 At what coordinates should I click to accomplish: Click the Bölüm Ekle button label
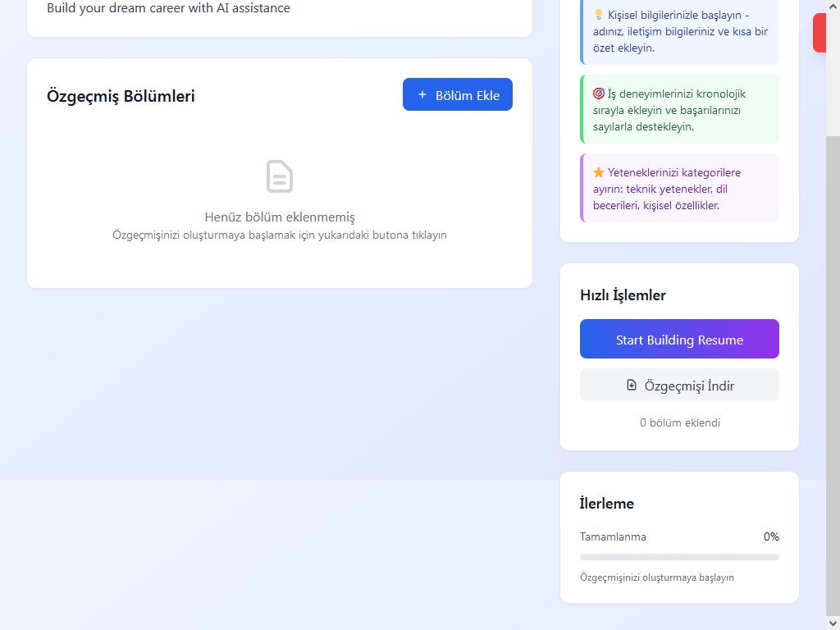(x=468, y=95)
